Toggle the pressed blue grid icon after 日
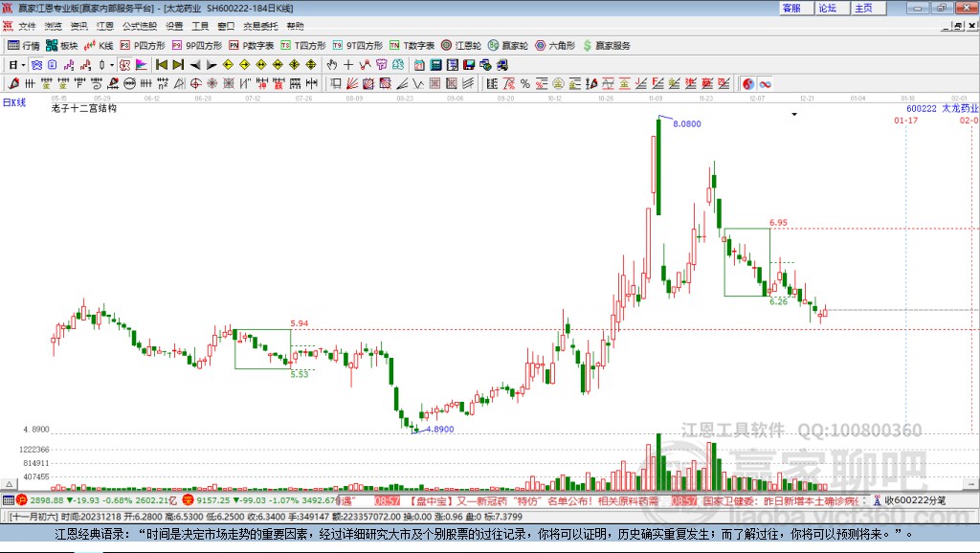980x553 pixels. (x=36, y=64)
